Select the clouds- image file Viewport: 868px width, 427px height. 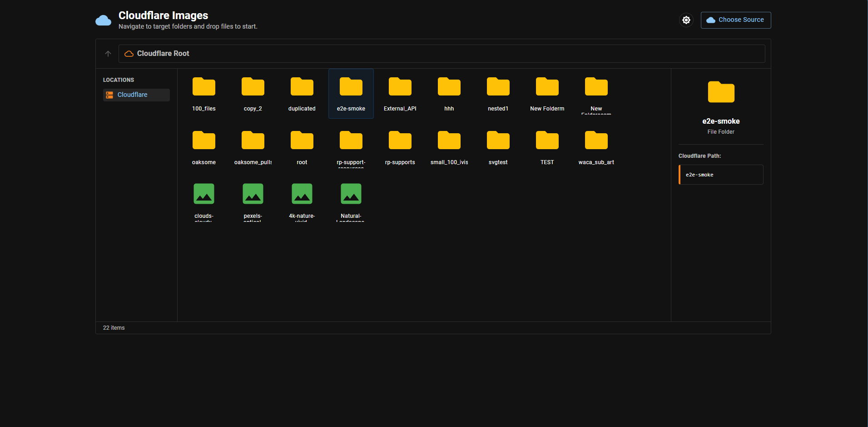204,201
